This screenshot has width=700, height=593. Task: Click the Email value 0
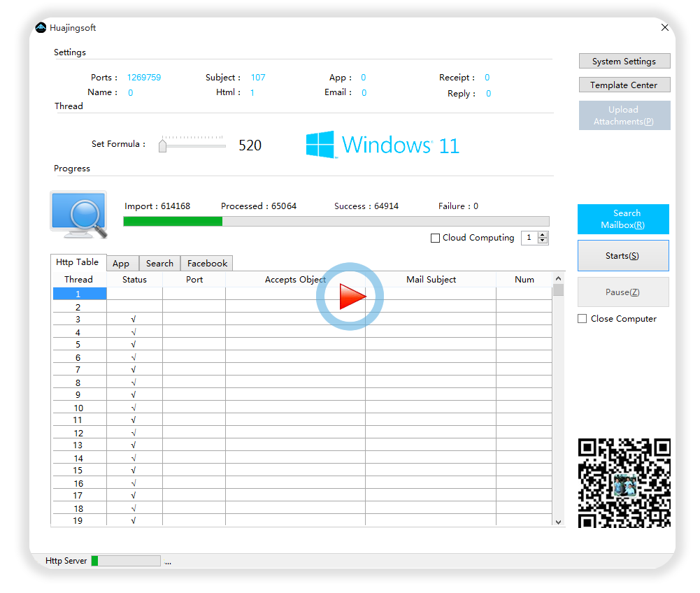point(364,93)
